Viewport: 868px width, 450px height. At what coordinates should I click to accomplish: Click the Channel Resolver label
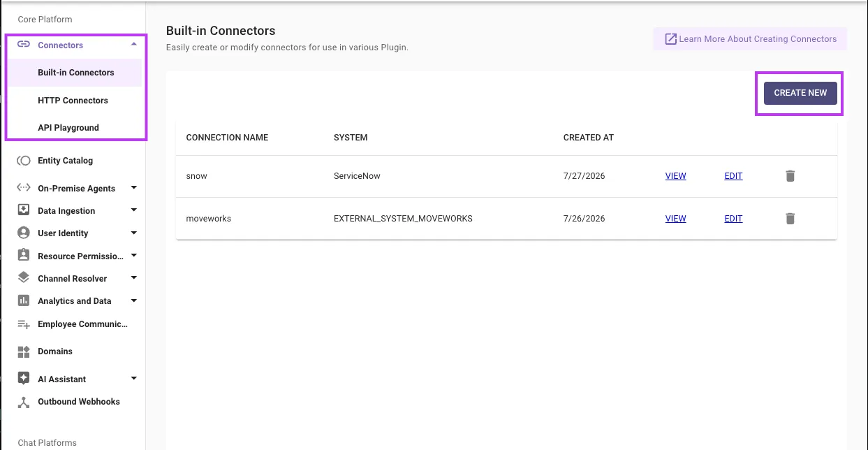72,279
